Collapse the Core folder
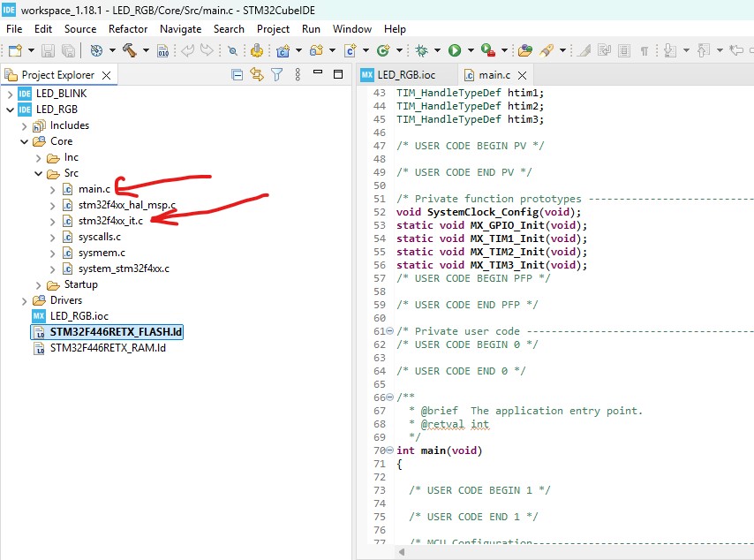The height and width of the screenshot is (560, 754). click(x=24, y=141)
